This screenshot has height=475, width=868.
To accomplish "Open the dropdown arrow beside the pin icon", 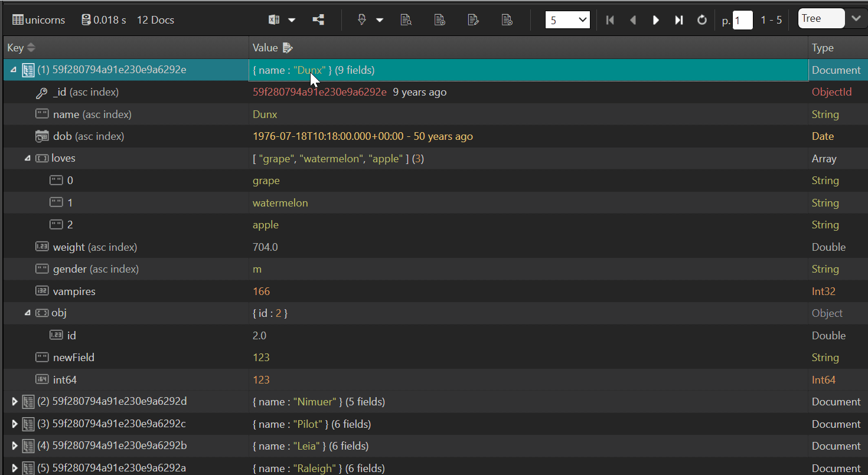I will click(x=380, y=20).
